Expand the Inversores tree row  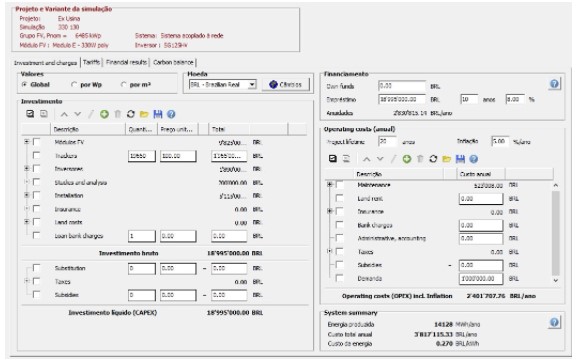(27, 169)
